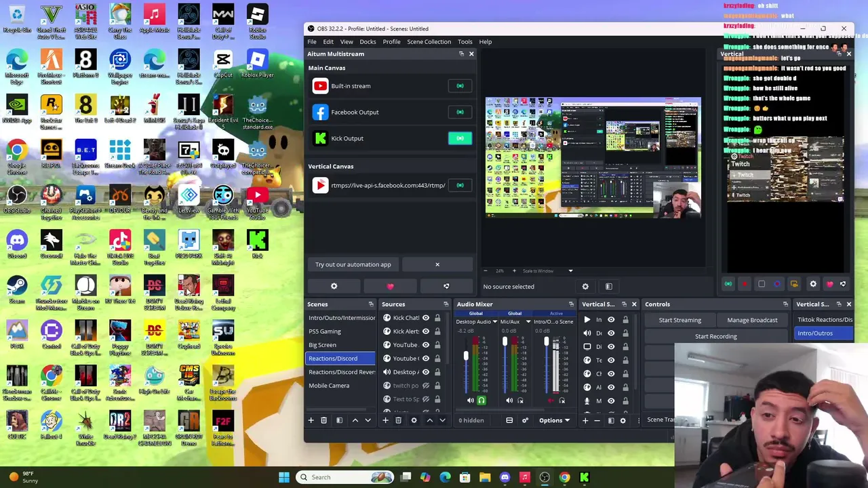This screenshot has width=868, height=488.
Task: Move the selected scene down in the Scenes list
Action: [368, 420]
